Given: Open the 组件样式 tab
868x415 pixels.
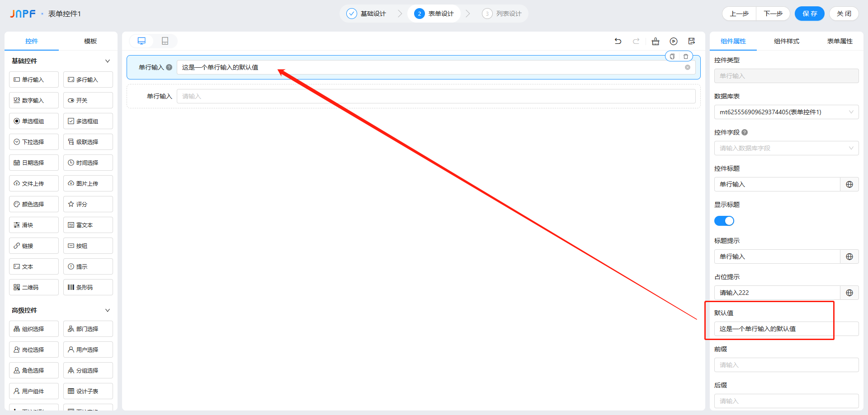Looking at the screenshot, I should pos(787,41).
